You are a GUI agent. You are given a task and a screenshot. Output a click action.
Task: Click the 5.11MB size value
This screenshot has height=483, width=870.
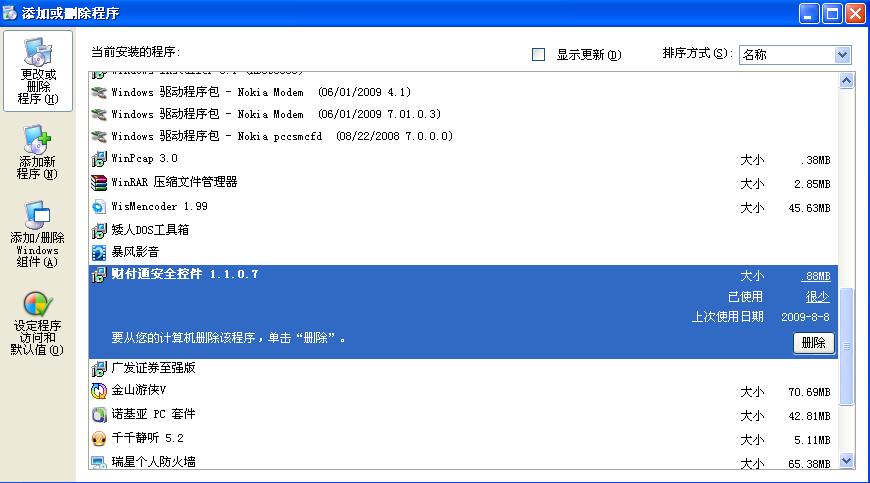(x=812, y=440)
